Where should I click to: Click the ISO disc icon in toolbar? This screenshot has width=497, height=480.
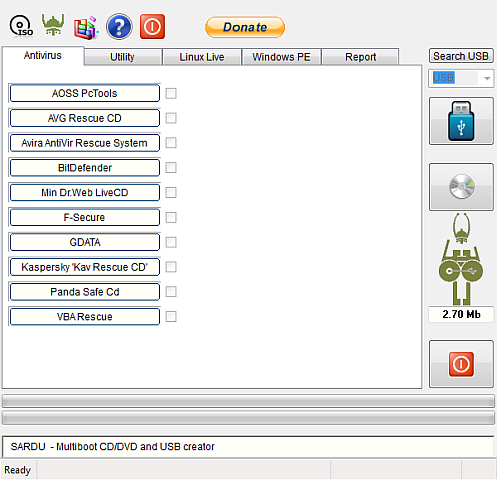(x=21, y=26)
